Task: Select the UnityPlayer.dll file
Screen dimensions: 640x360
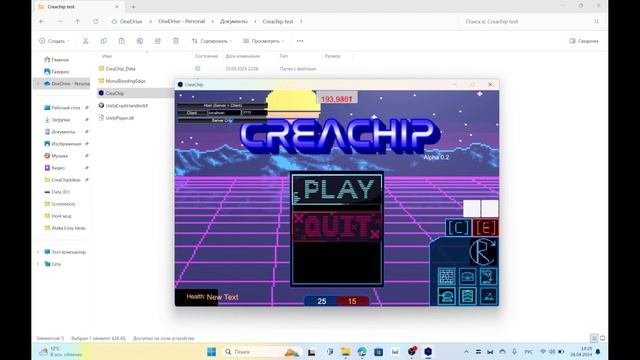Action: click(x=116, y=118)
